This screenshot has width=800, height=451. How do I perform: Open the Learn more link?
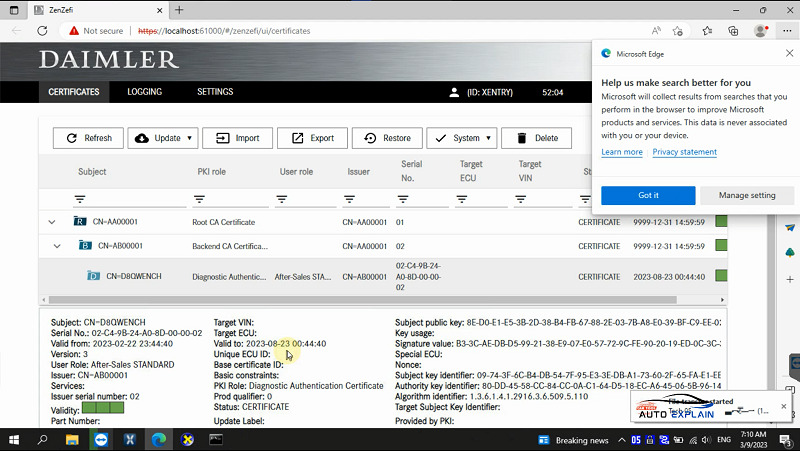click(x=621, y=152)
